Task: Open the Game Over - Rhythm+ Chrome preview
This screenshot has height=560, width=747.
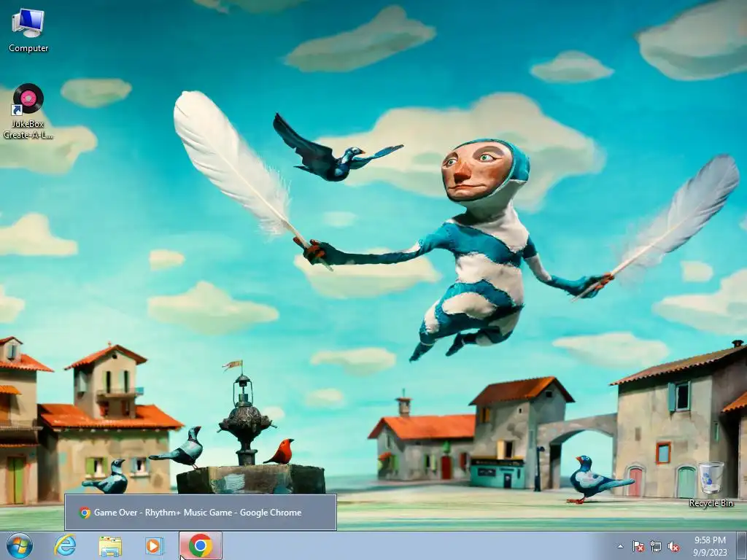Action: click(x=201, y=513)
